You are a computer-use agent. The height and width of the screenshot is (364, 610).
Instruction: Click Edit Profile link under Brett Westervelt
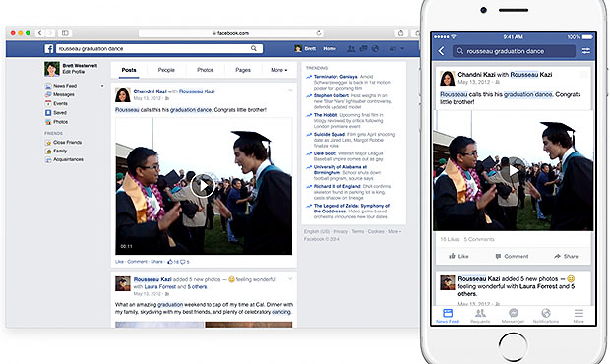(x=74, y=72)
